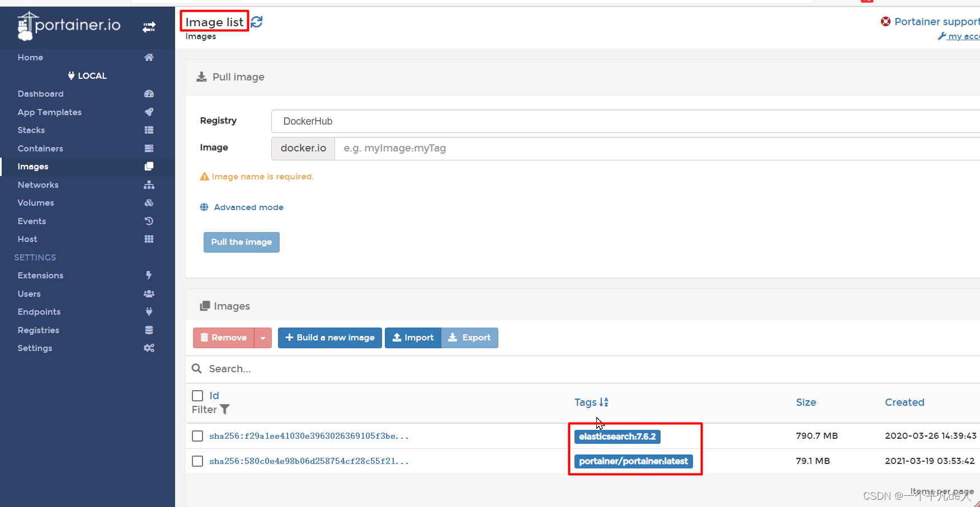980x507 pixels.
Task: Sort by the Created column header
Action: click(x=904, y=402)
